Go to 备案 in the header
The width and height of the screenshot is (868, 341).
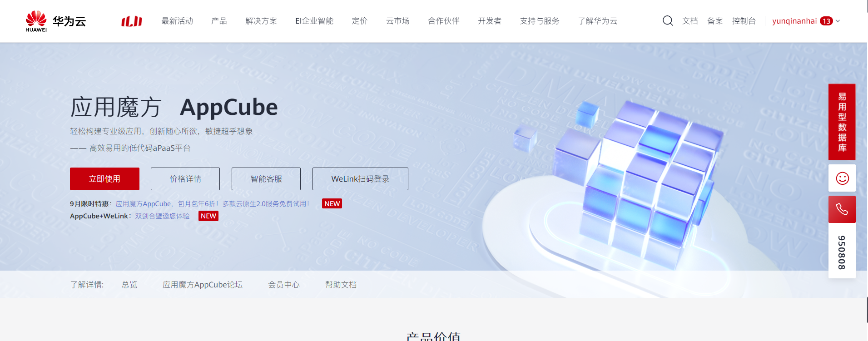[x=715, y=21]
